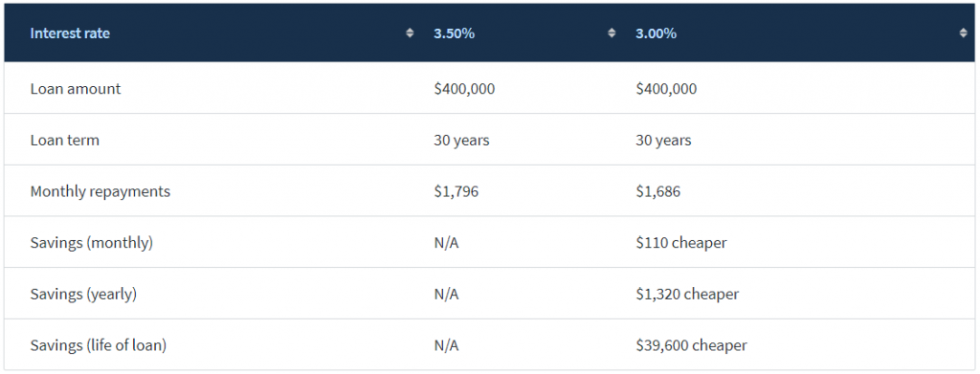Click the $1,796 monthly repayment cell
Screen dimensions: 980x374
(x=457, y=191)
